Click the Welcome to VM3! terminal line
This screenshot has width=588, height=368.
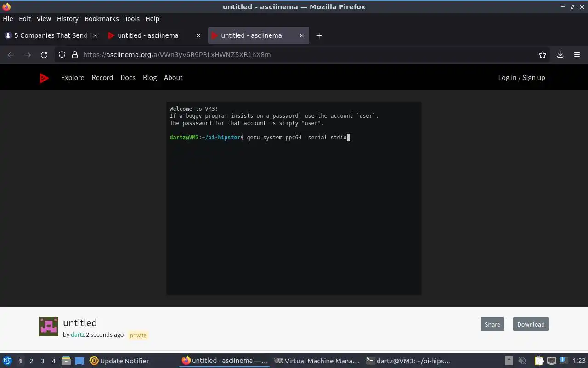193,109
